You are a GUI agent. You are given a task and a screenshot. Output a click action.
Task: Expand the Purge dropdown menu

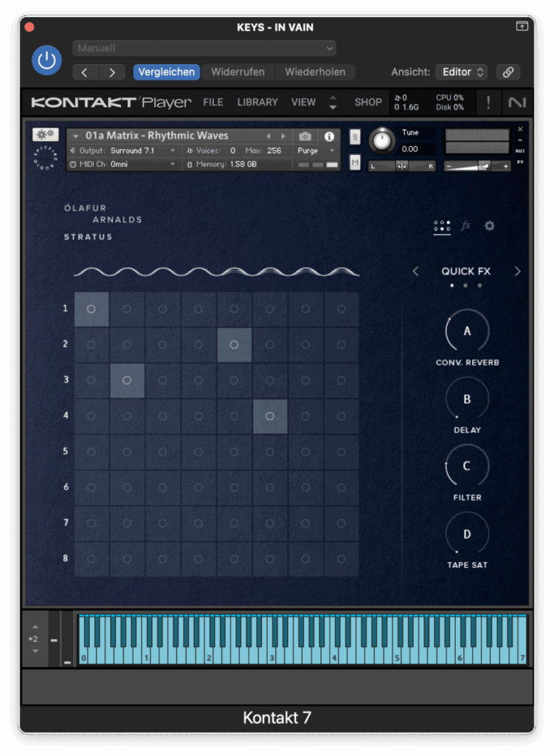click(x=316, y=151)
